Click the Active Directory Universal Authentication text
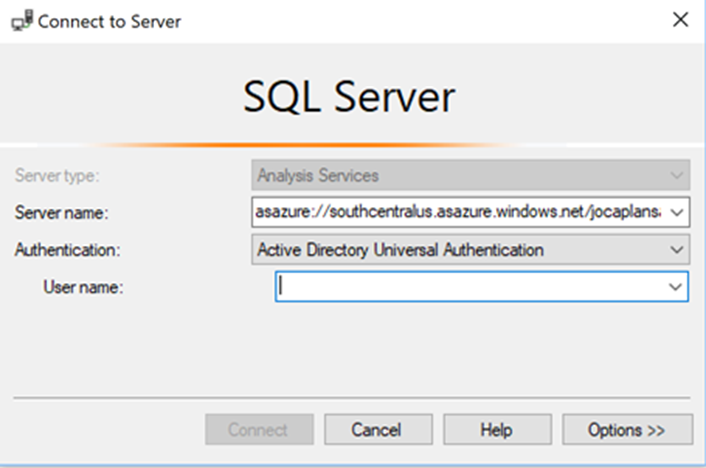706x468 pixels. pos(400,250)
